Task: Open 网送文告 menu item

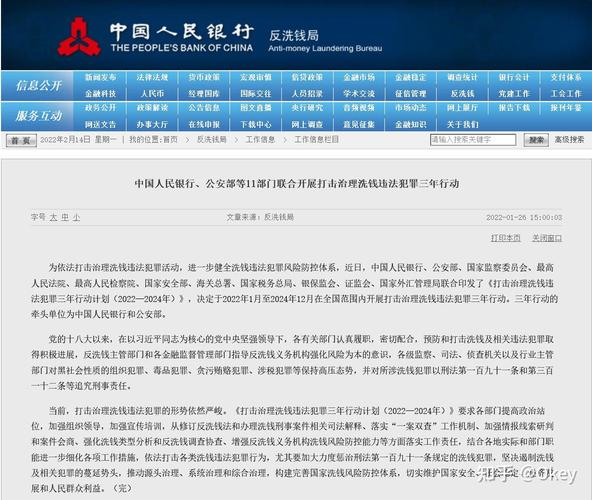Action: point(100,124)
